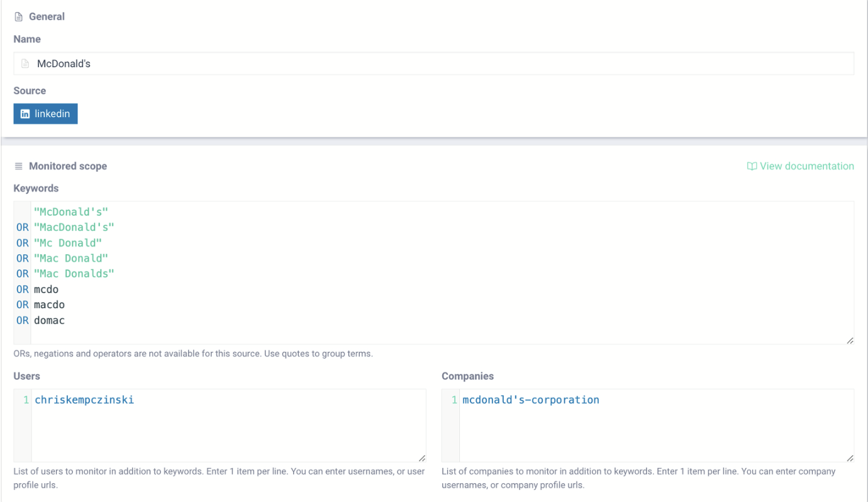Click the LinkedIn logo in the source button

(25, 114)
